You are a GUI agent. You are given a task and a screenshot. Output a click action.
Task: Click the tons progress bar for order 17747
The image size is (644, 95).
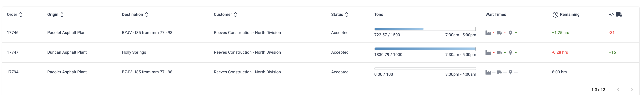click(425, 49)
